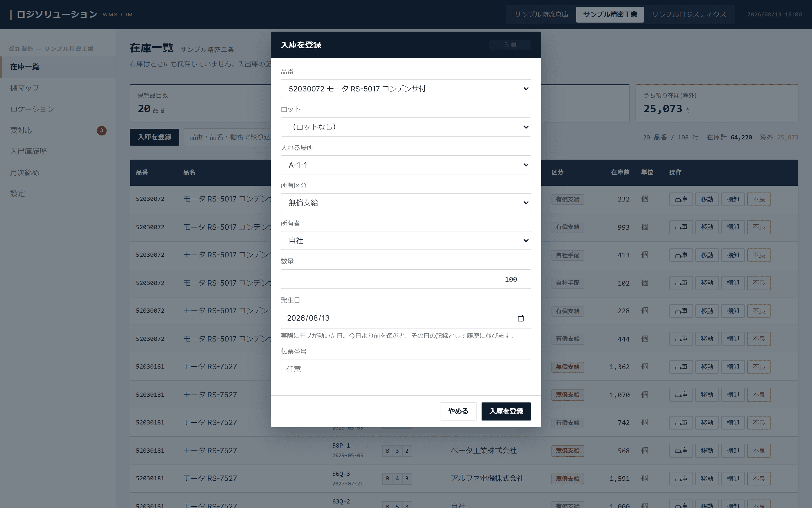Click the ロジソリューション logo title
Viewport: 812px width, 508px height.
click(x=57, y=14)
